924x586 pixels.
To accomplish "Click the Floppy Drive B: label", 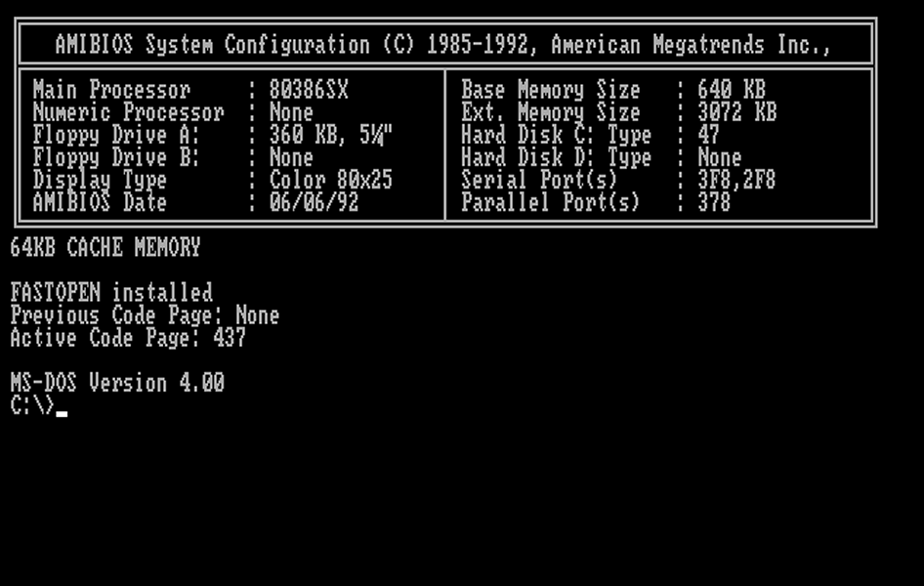I will point(116,158).
